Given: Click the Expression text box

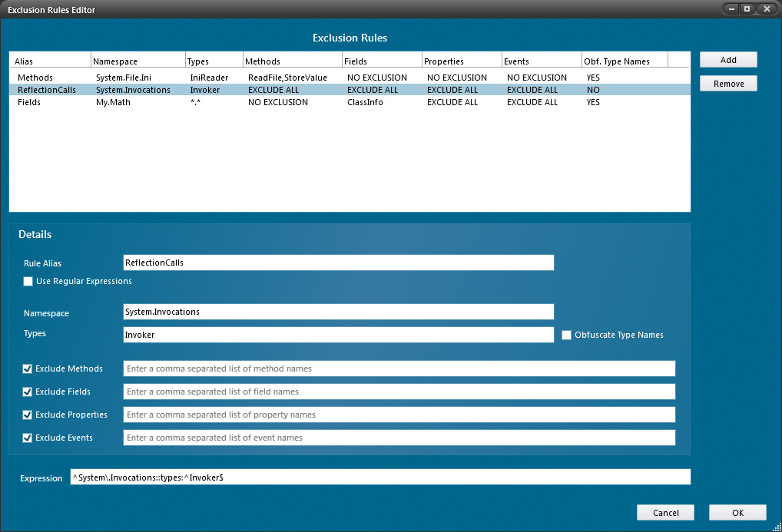Looking at the screenshot, I should (380, 477).
